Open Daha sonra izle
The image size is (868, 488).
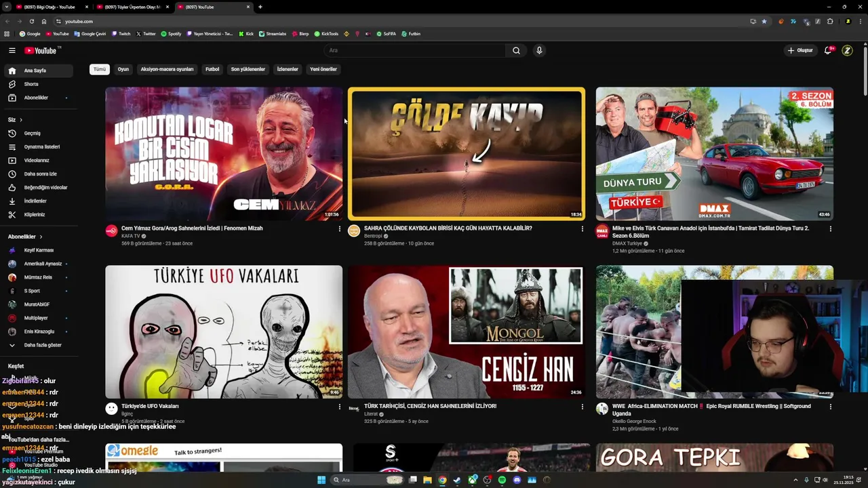(x=39, y=174)
